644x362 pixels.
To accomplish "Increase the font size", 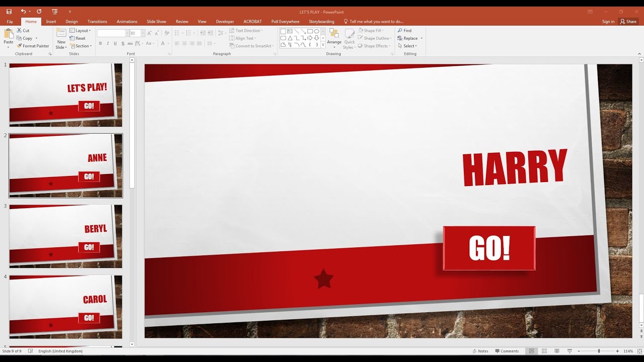I will pos(149,33).
